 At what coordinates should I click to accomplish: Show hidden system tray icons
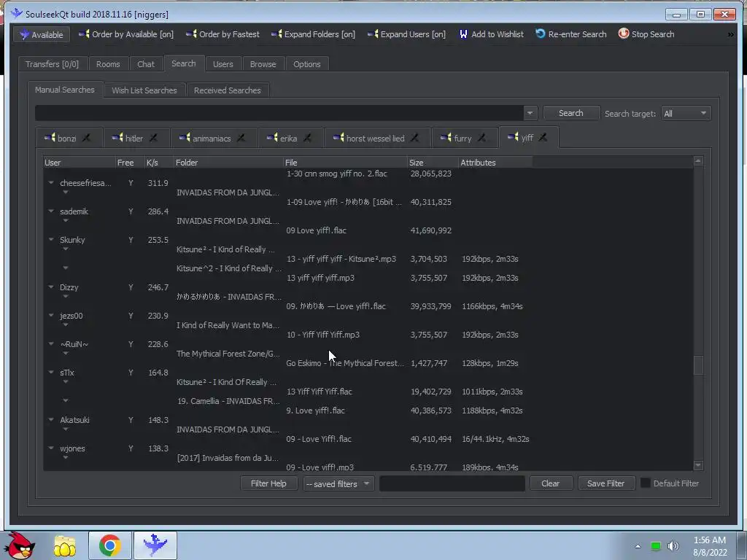638,546
